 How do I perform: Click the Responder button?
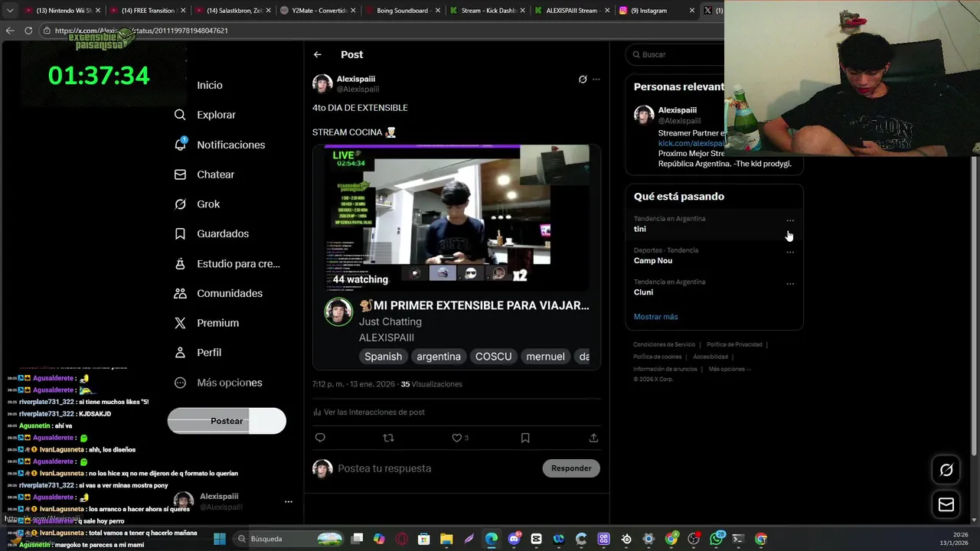(x=571, y=468)
